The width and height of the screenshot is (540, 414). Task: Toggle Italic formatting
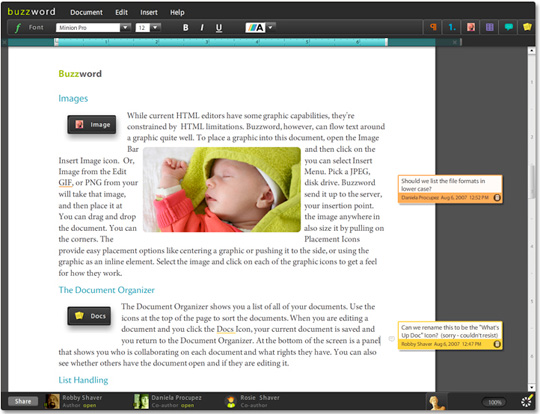(x=202, y=28)
